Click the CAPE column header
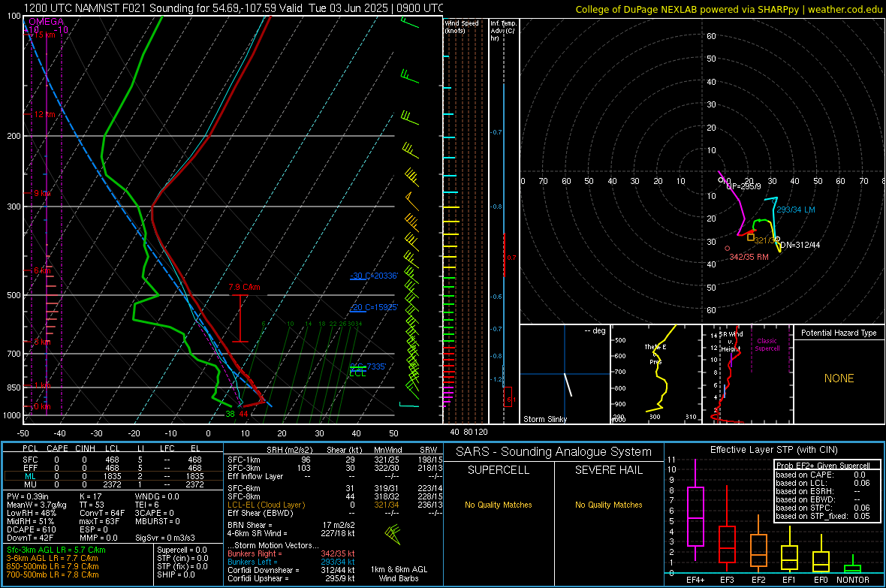 (x=57, y=448)
